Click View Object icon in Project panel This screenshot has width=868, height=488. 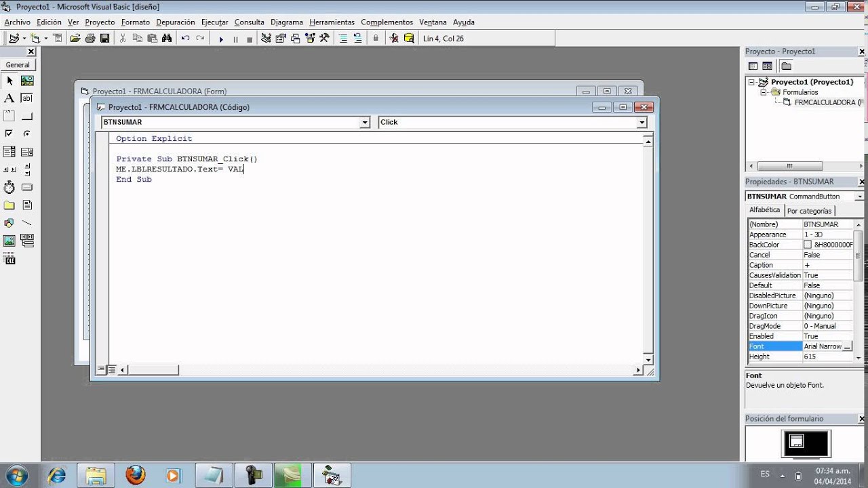pos(767,66)
